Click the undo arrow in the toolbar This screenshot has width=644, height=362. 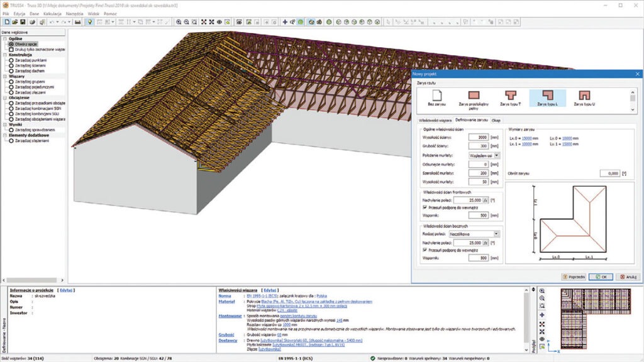point(52,22)
